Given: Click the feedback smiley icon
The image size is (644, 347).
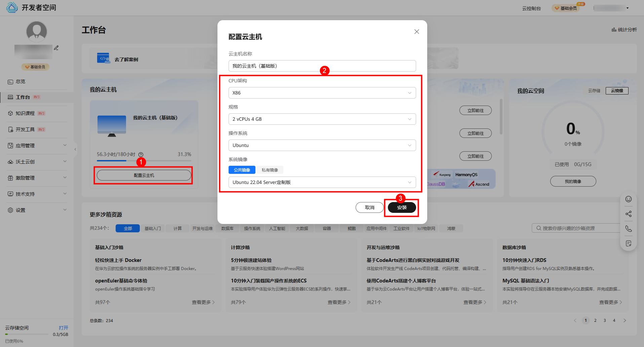Looking at the screenshot, I should coord(629,199).
